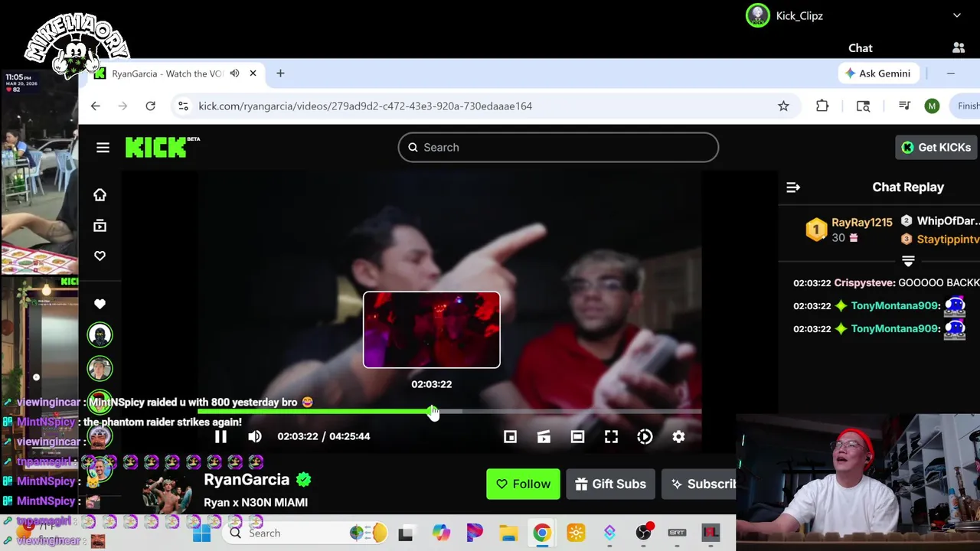Bookmark this page star icon
The height and width of the screenshot is (551, 980).
(x=783, y=106)
